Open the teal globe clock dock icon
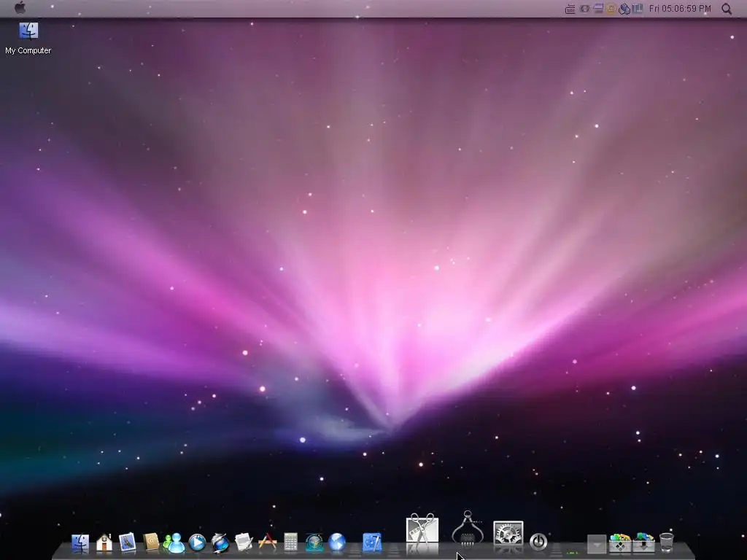The height and width of the screenshot is (560, 747). (x=314, y=542)
